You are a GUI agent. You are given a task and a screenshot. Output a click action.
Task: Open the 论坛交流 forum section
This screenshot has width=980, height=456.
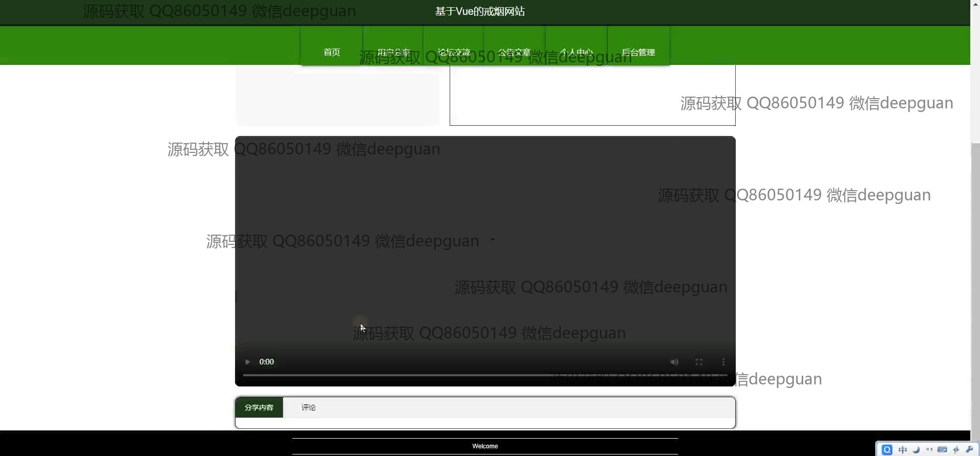click(x=454, y=52)
